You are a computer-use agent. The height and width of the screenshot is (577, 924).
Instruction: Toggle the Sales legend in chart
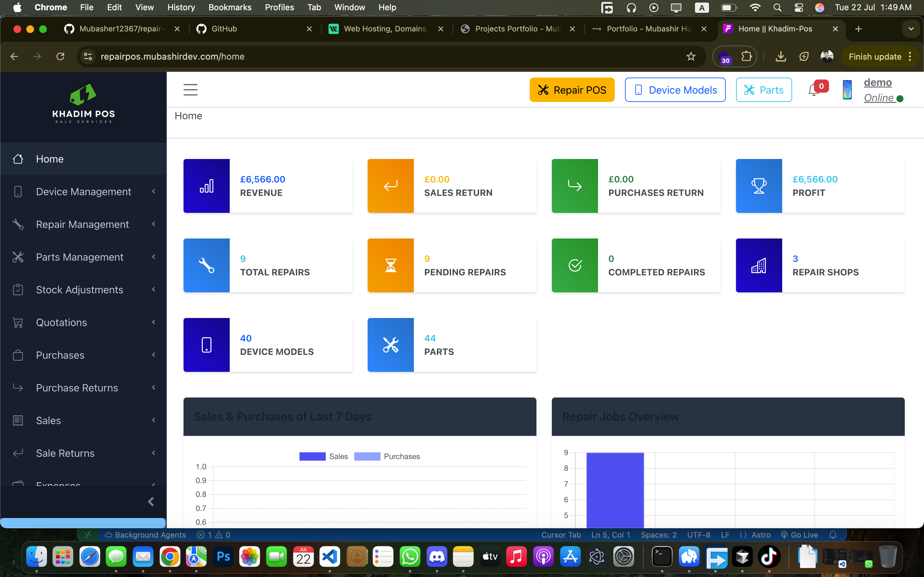(x=324, y=456)
